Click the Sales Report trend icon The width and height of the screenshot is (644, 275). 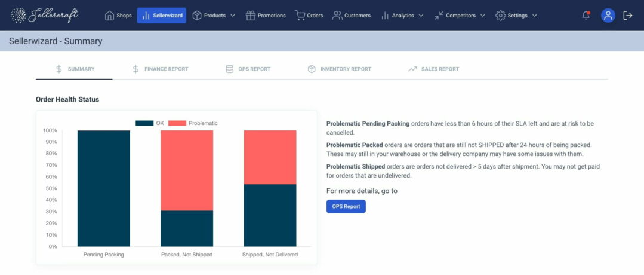[x=412, y=69]
